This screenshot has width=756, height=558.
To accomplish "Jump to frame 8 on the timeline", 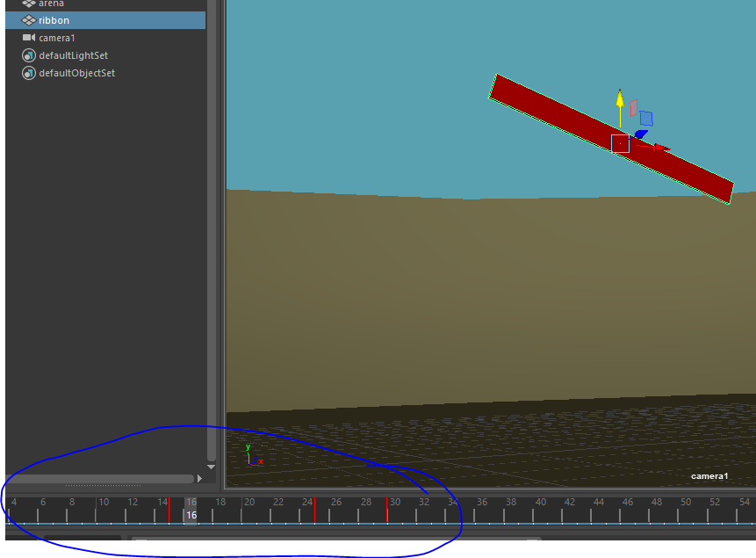I will [x=71, y=502].
